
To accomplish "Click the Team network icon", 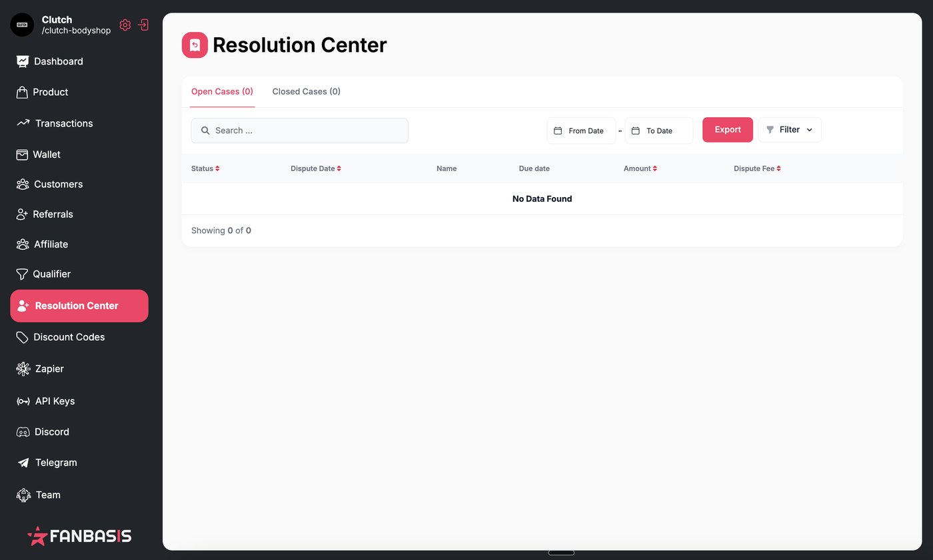I will pyautogui.click(x=23, y=495).
